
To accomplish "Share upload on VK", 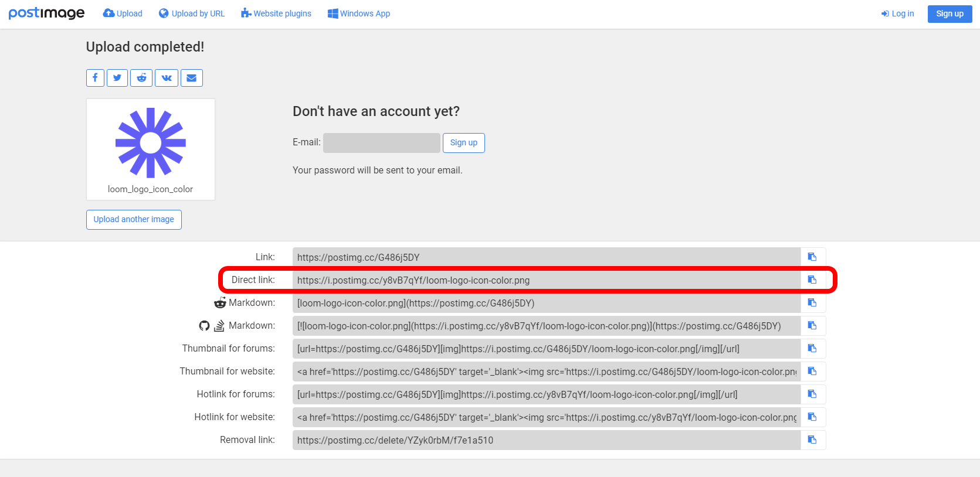I will click(x=167, y=78).
